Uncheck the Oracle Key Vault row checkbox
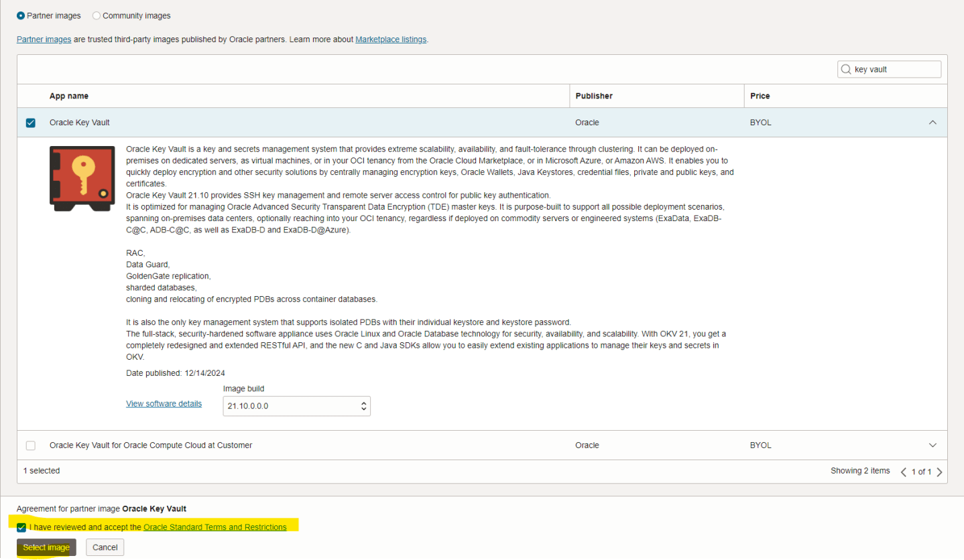 30,123
